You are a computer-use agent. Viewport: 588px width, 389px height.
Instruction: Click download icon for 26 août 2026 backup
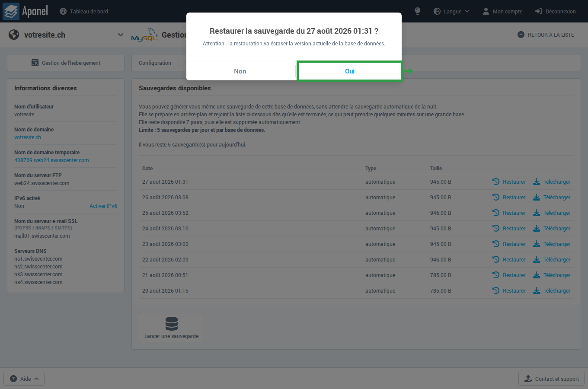point(537,197)
